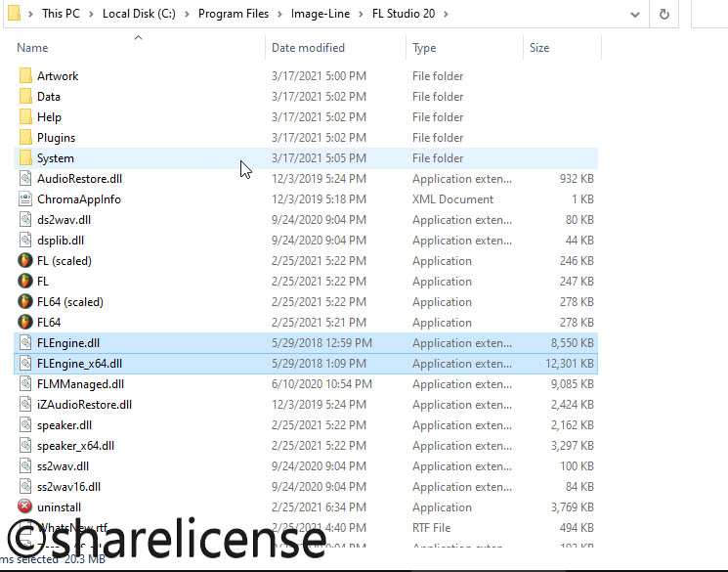Select the FL (scaled) fruit icon
The image size is (728, 572).
tap(25, 260)
